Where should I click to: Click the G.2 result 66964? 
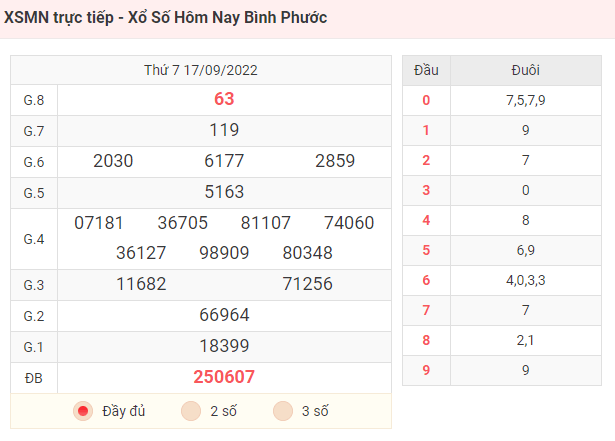pos(224,315)
